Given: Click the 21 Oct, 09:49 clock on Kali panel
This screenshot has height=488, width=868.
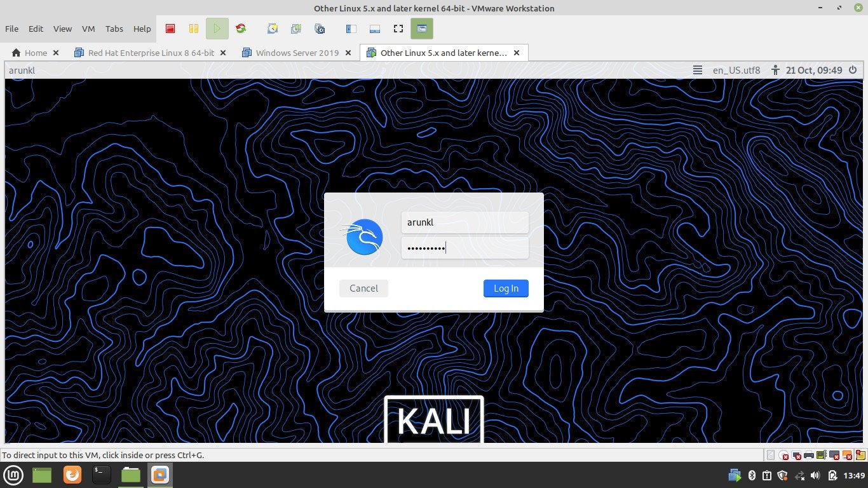Looking at the screenshot, I should pyautogui.click(x=813, y=70).
